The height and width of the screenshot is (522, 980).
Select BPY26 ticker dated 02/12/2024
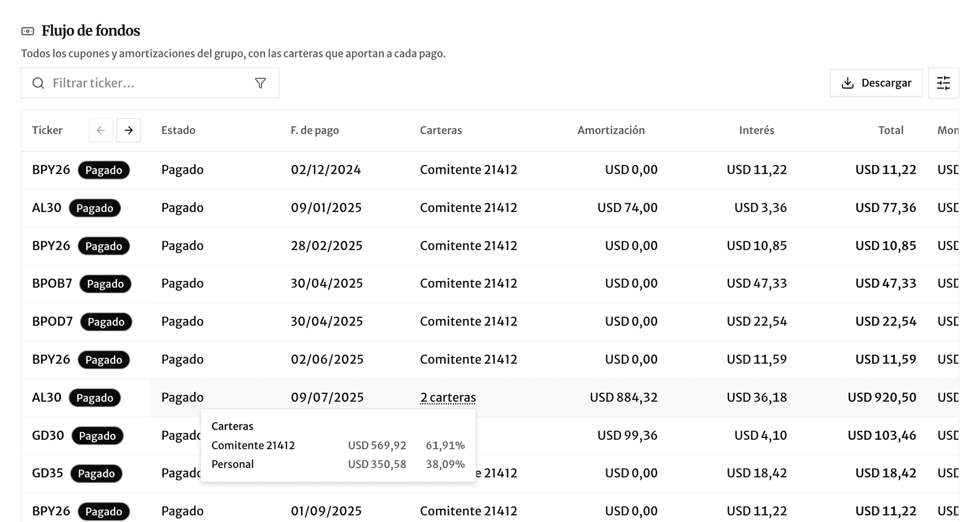click(x=51, y=170)
